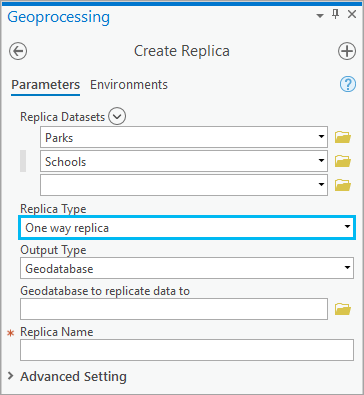Open the Output Type Geodatabase dropdown

(x=187, y=268)
